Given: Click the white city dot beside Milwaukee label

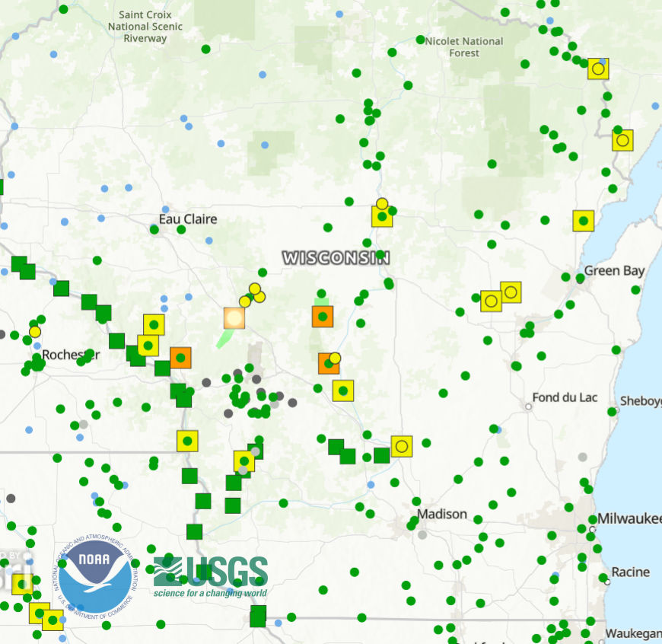Looking at the screenshot, I should (x=592, y=529).
